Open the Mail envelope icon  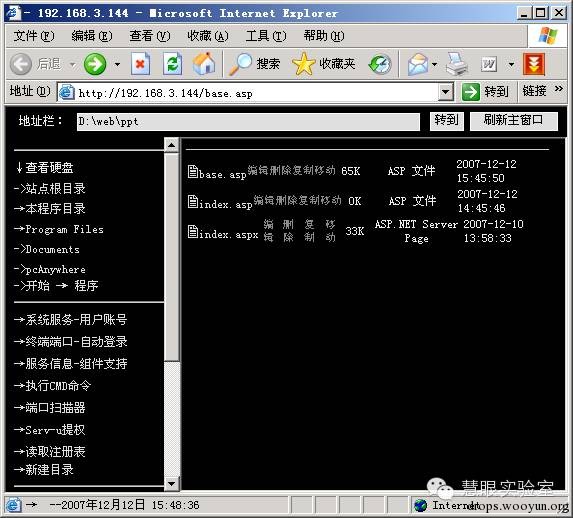click(418, 64)
